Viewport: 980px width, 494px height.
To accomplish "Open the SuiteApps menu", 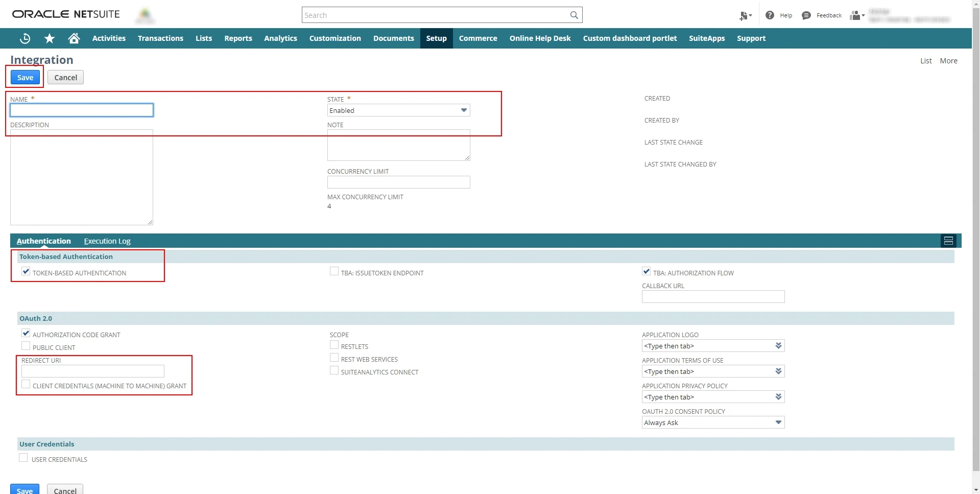I will (x=707, y=38).
